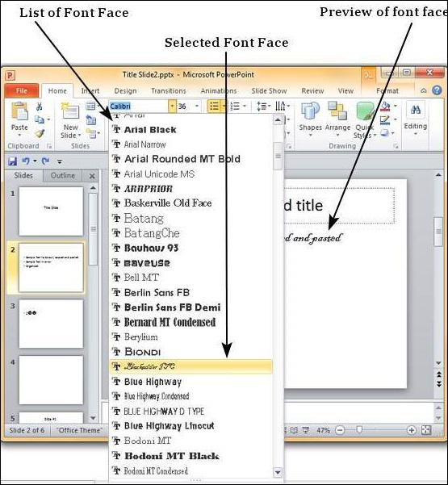Click the numbered list icon
This screenshot has height=485, width=448.
coord(235,107)
